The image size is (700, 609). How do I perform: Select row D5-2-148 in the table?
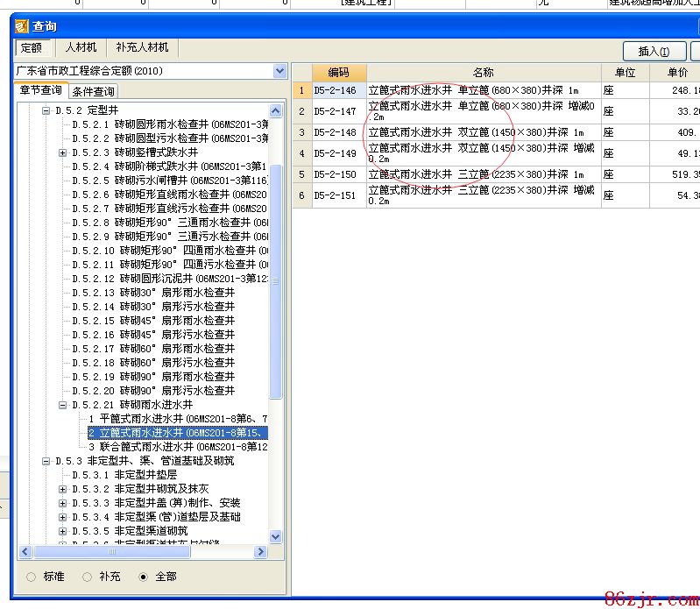(336, 132)
